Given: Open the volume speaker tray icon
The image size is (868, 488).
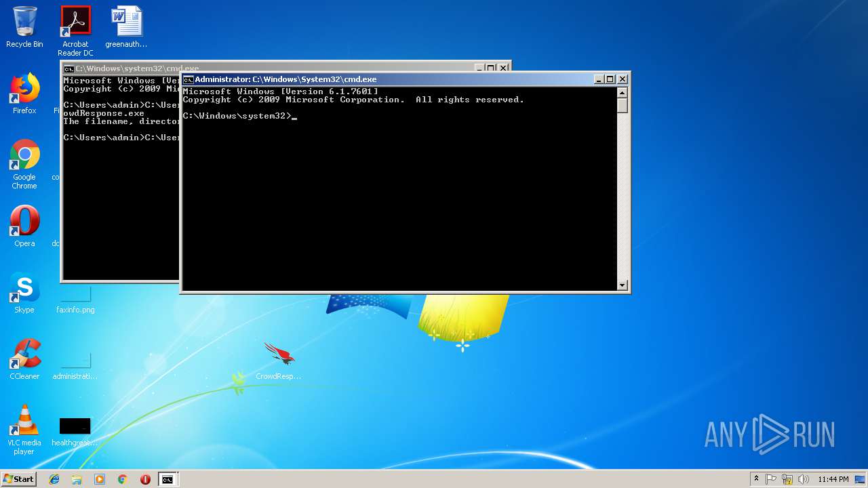Looking at the screenshot, I should (x=803, y=479).
